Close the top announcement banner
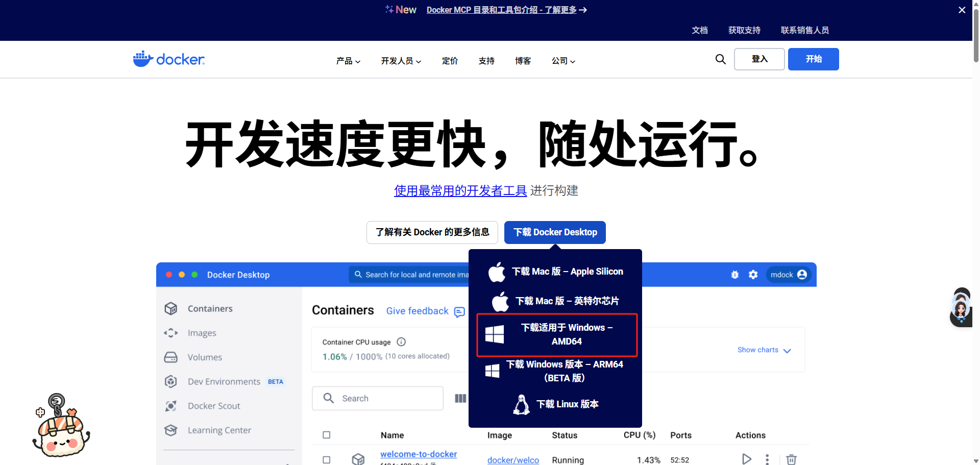 pos(962,10)
